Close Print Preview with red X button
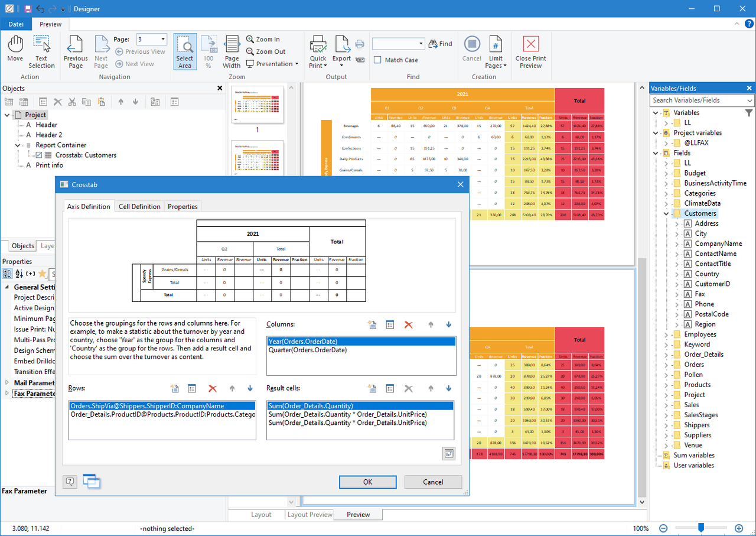The image size is (756, 536). click(530, 52)
